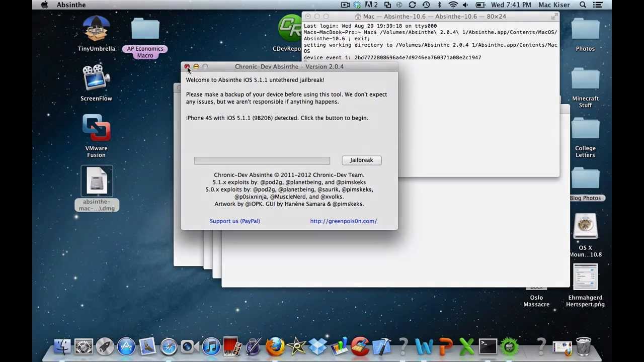Open Launchpad rocket icon in Dock
This screenshot has height=362, width=644.
point(105,346)
